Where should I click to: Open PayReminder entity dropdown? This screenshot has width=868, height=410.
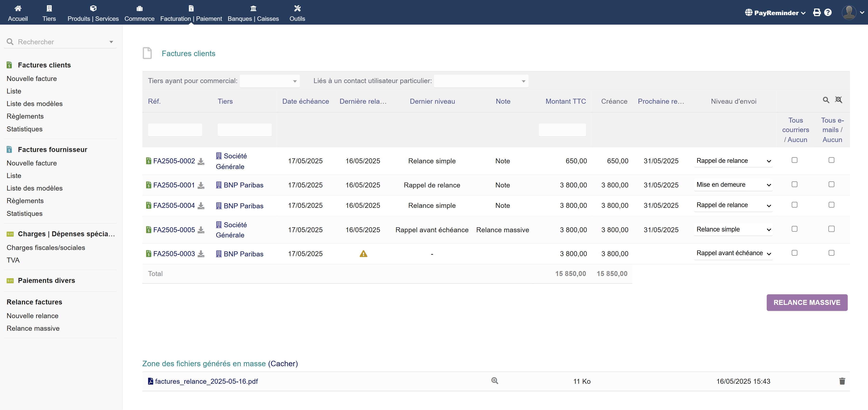click(x=775, y=13)
